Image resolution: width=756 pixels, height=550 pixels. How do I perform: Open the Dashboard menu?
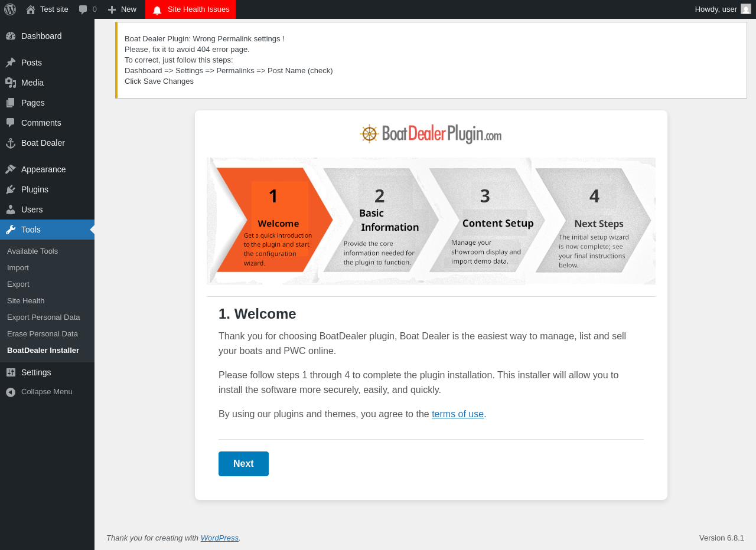pyautogui.click(x=41, y=36)
